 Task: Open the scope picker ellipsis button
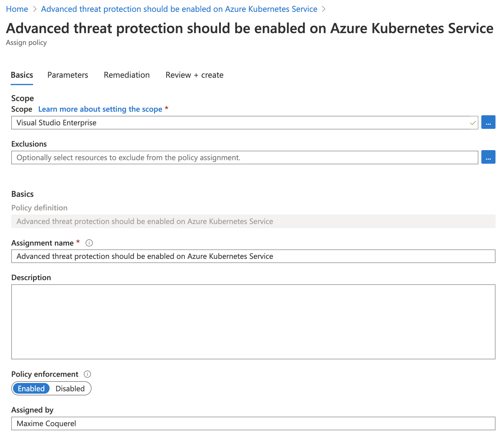click(x=488, y=122)
